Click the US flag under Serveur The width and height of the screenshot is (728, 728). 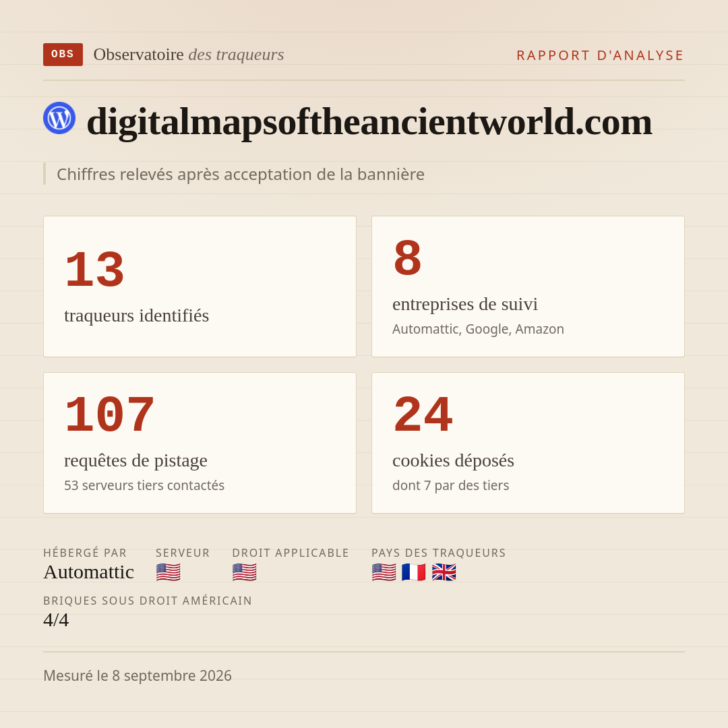pyautogui.click(x=168, y=572)
